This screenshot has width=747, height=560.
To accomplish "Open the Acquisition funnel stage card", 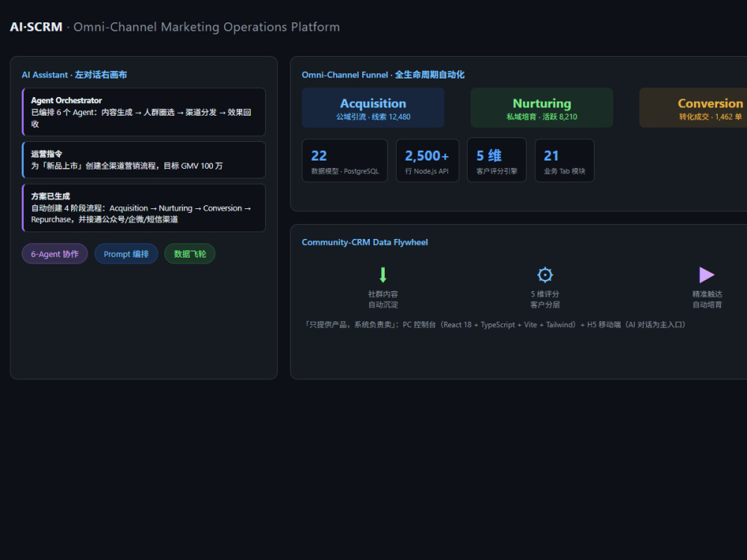I will point(373,108).
